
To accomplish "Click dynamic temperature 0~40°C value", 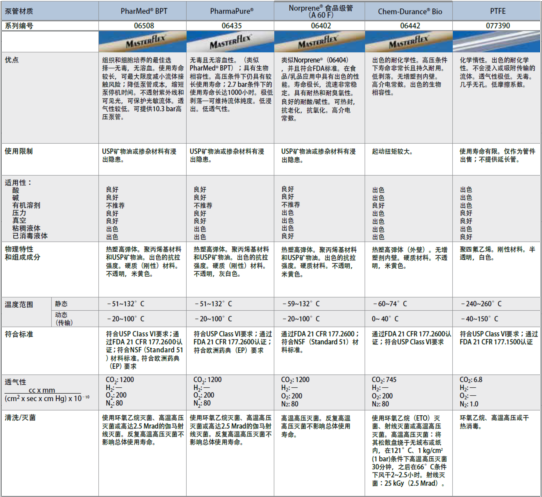I will [385, 319].
